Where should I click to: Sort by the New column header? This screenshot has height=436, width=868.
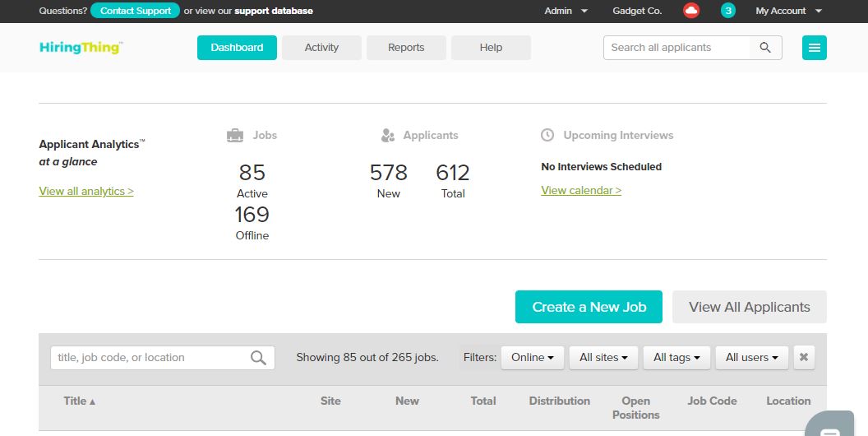pos(407,401)
